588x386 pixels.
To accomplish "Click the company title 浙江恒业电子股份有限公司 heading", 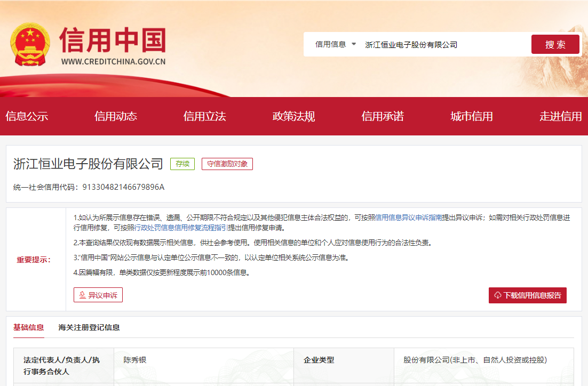I will (88, 164).
